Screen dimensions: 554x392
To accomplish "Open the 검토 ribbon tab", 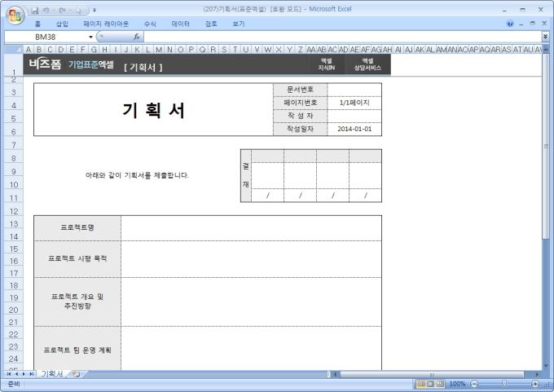I will [211, 24].
